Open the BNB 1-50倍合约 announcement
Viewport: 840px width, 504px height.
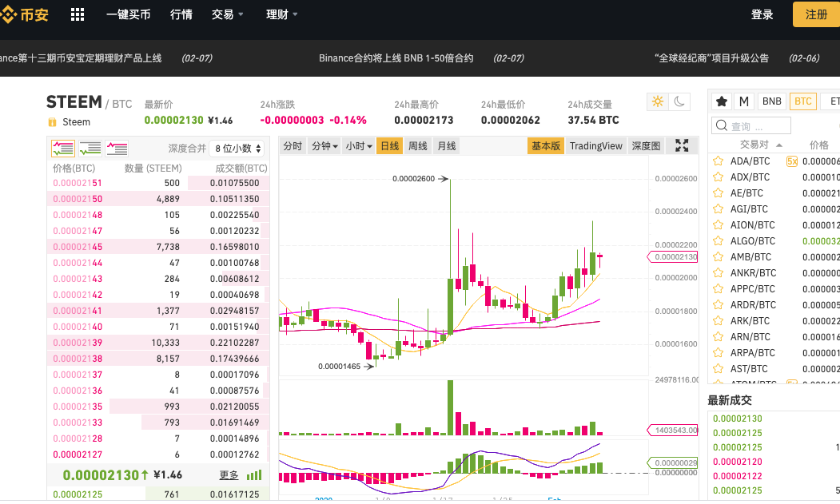click(396, 58)
